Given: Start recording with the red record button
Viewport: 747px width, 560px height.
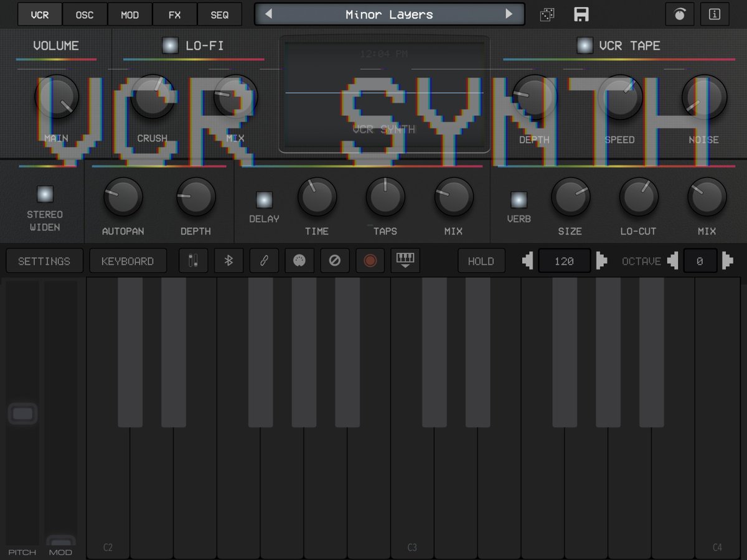Looking at the screenshot, I should (x=370, y=261).
